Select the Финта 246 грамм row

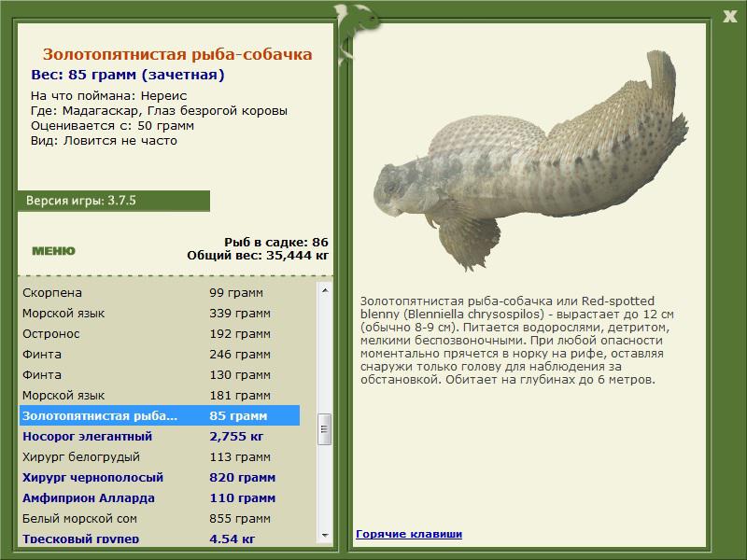point(160,354)
